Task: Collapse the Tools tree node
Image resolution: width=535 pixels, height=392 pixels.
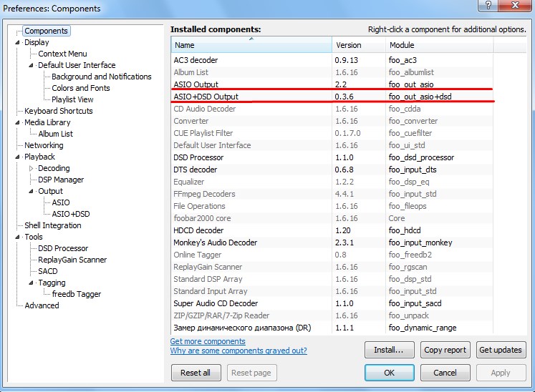Action: (17, 237)
